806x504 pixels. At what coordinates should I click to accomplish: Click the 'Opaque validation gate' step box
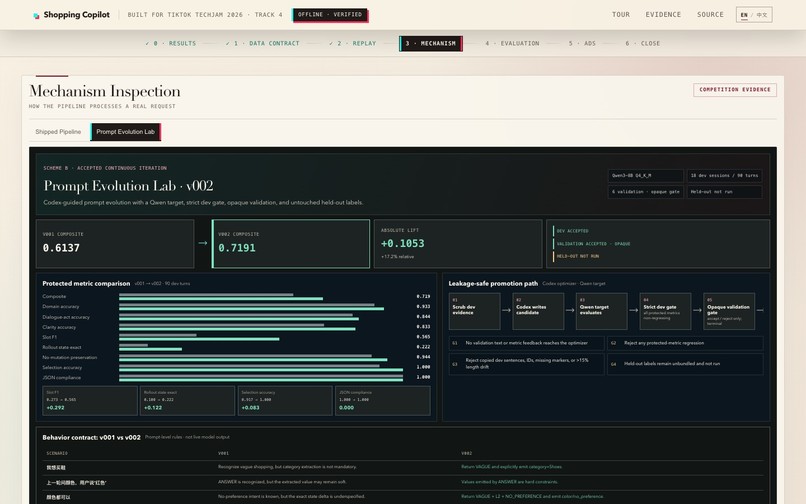pyautogui.click(x=729, y=311)
